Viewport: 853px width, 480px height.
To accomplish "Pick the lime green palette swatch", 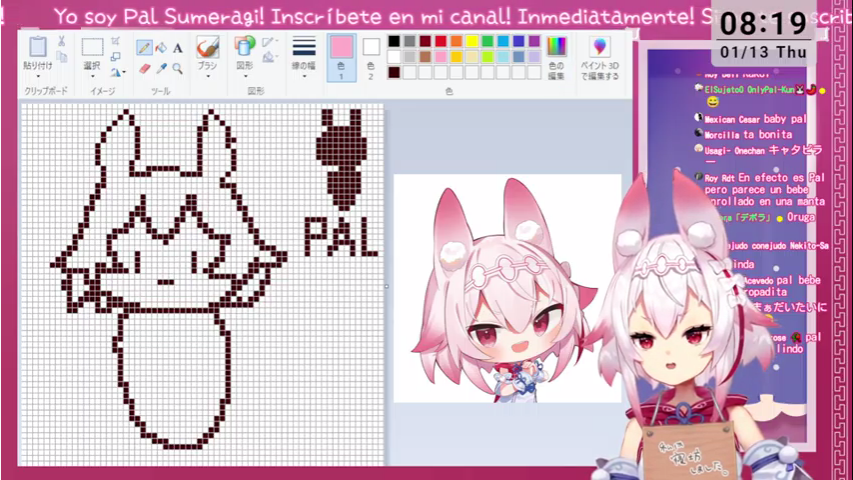I will coord(487,57).
